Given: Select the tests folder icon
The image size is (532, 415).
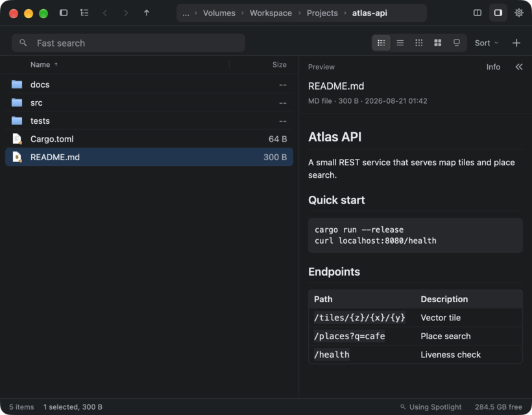Looking at the screenshot, I should pyautogui.click(x=17, y=121).
